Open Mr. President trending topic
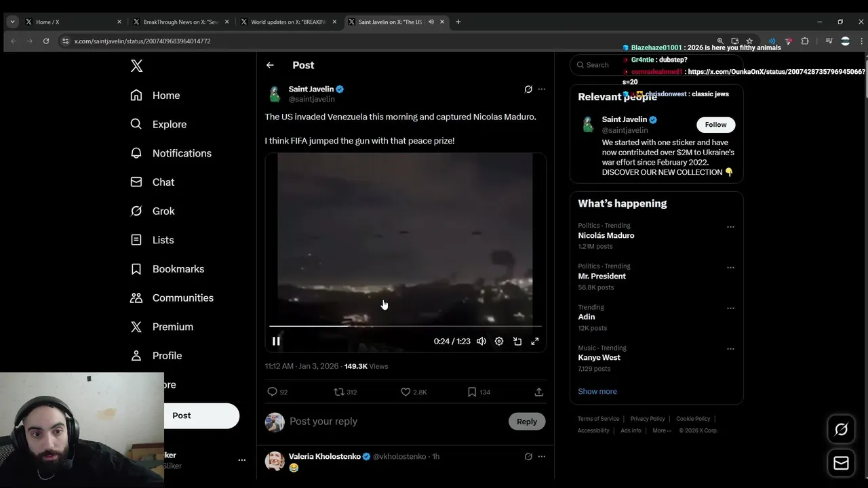The height and width of the screenshot is (488, 868). (601, 277)
